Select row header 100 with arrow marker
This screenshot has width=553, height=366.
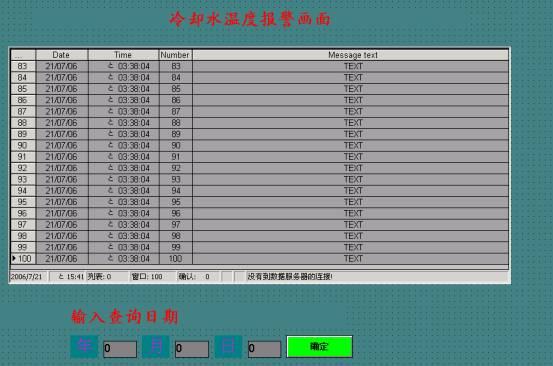pyautogui.click(x=23, y=259)
